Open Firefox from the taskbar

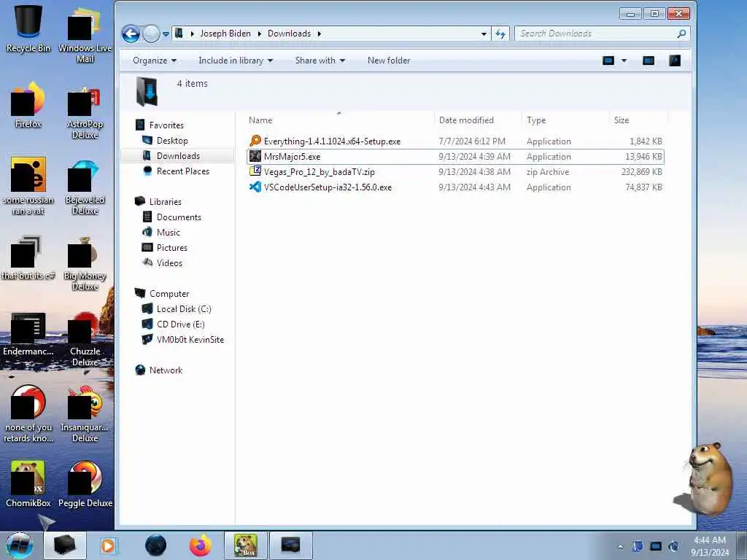tap(201, 545)
